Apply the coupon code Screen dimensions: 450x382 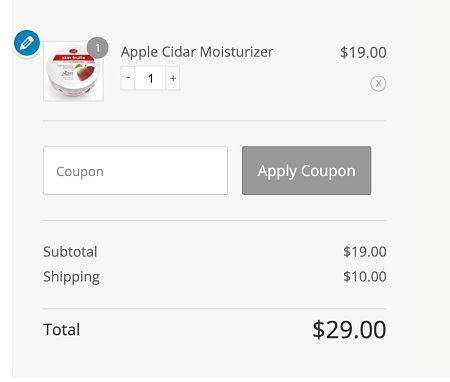tap(306, 171)
